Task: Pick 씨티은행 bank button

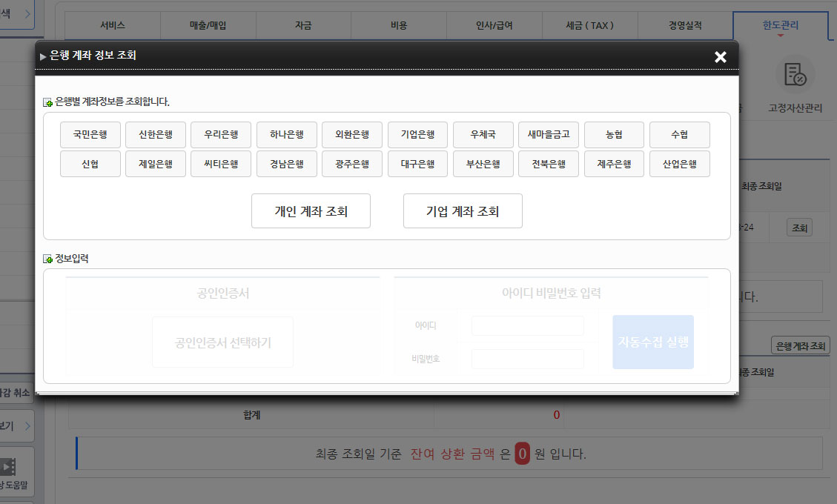Action: (221, 164)
